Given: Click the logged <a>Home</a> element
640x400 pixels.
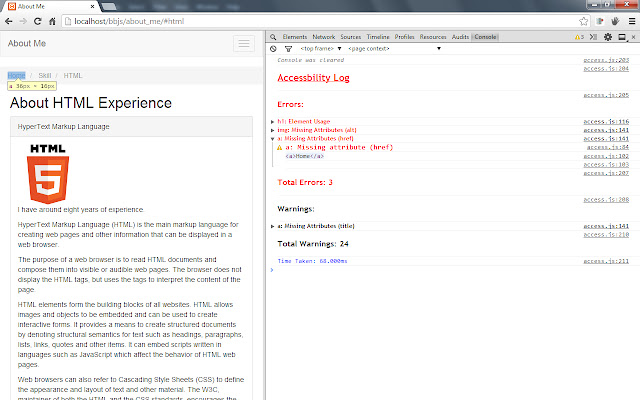Looking at the screenshot, I should point(304,156).
